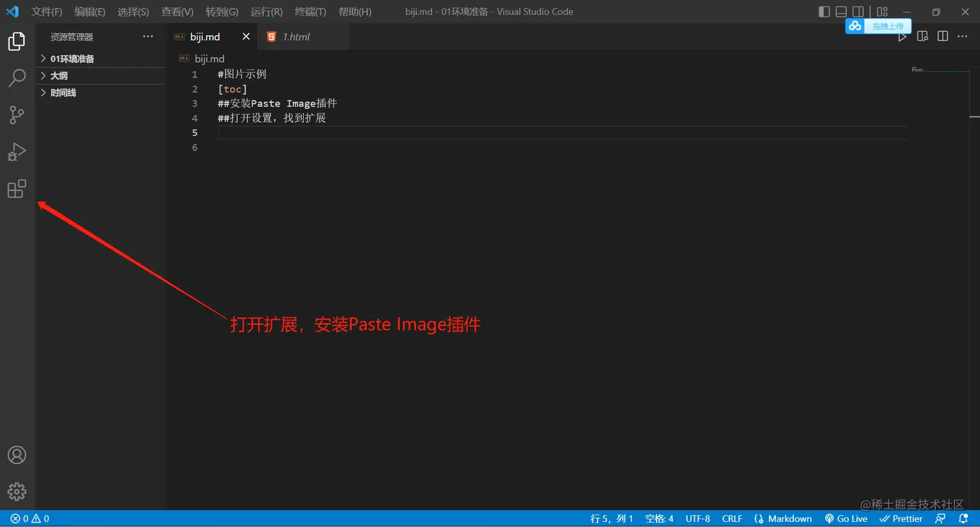This screenshot has height=527, width=980.
Task: Open the 文件(F) menu
Action: point(47,12)
